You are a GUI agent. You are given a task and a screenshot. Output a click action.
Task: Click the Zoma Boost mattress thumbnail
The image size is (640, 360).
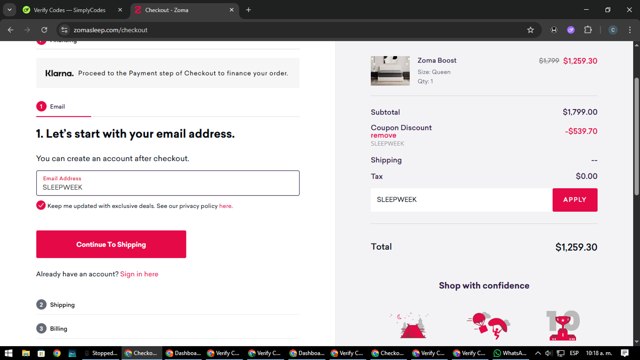(390, 71)
